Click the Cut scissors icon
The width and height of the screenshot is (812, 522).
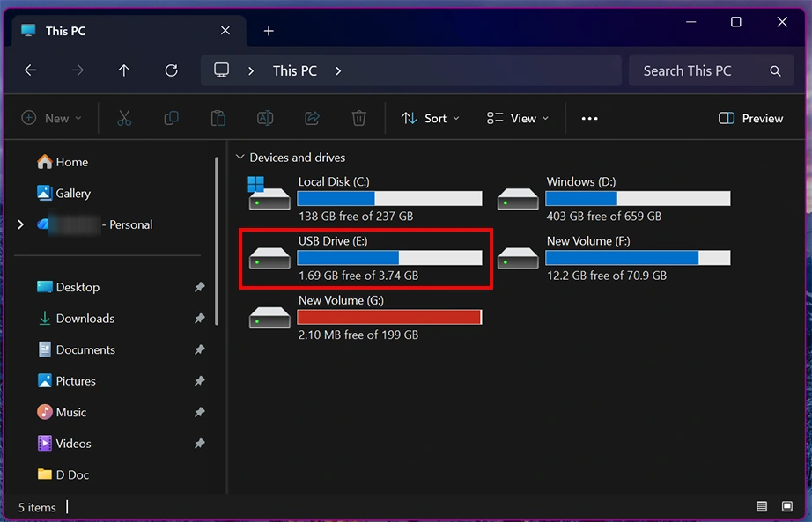(x=124, y=119)
